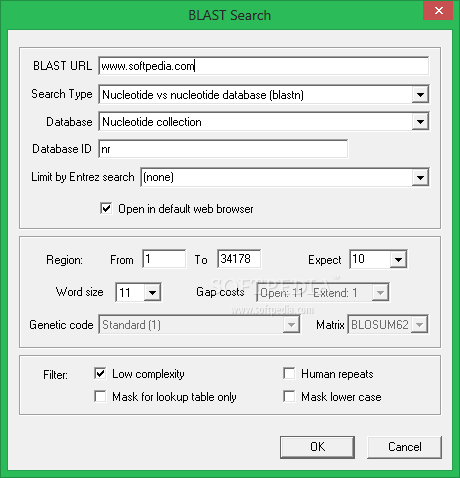
Task: Click the Genetic code dropdown
Action: [x=199, y=325]
